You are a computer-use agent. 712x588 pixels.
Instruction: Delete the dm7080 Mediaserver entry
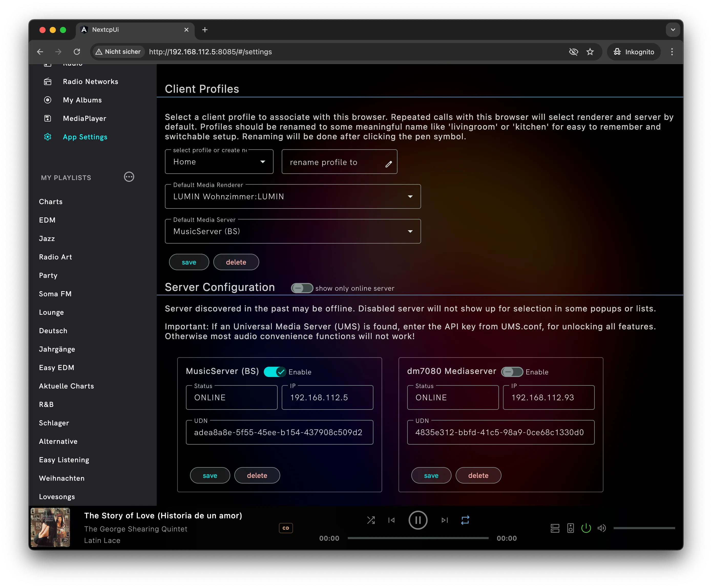(478, 476)
